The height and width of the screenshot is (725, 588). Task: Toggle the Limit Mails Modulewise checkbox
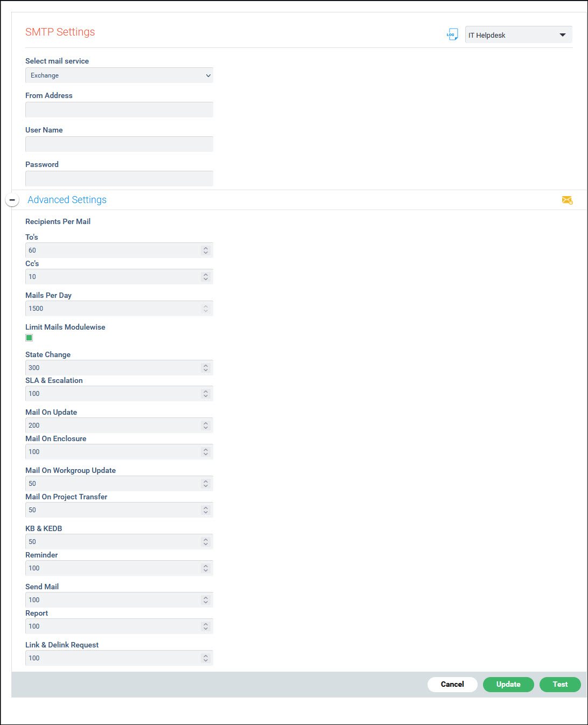29,337
